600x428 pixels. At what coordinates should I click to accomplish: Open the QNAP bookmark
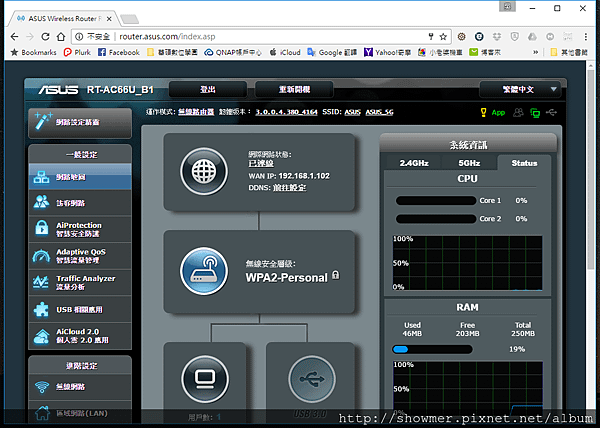click(x=233, y=52)
